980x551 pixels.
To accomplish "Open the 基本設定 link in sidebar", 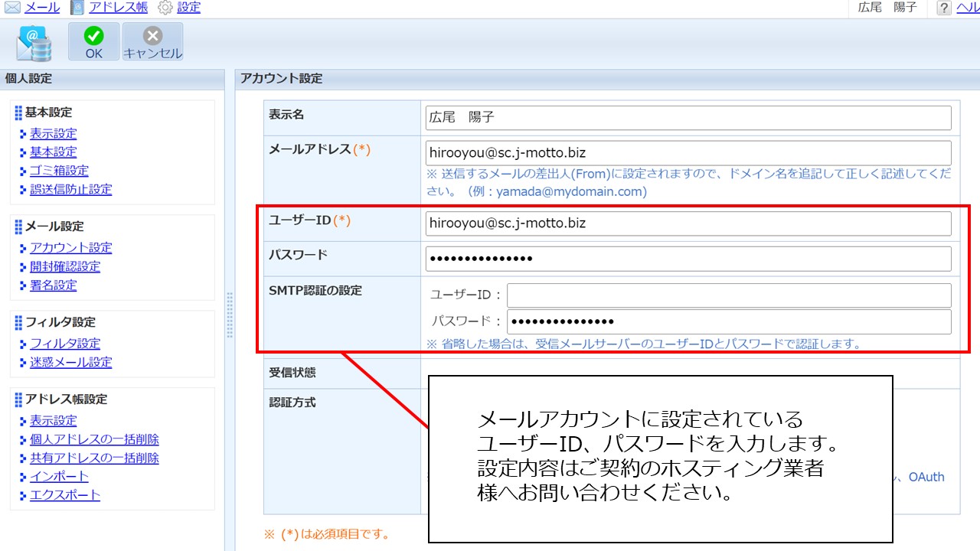I will 54,152.
